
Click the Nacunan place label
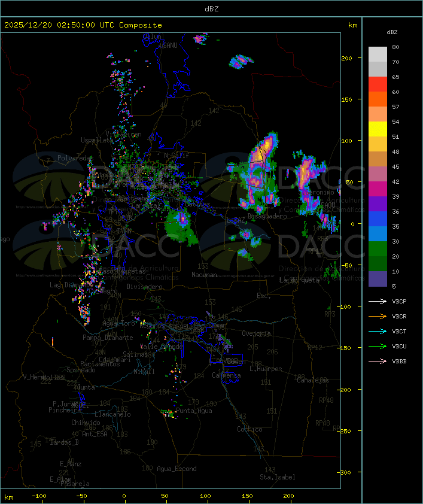pos(204,275)
